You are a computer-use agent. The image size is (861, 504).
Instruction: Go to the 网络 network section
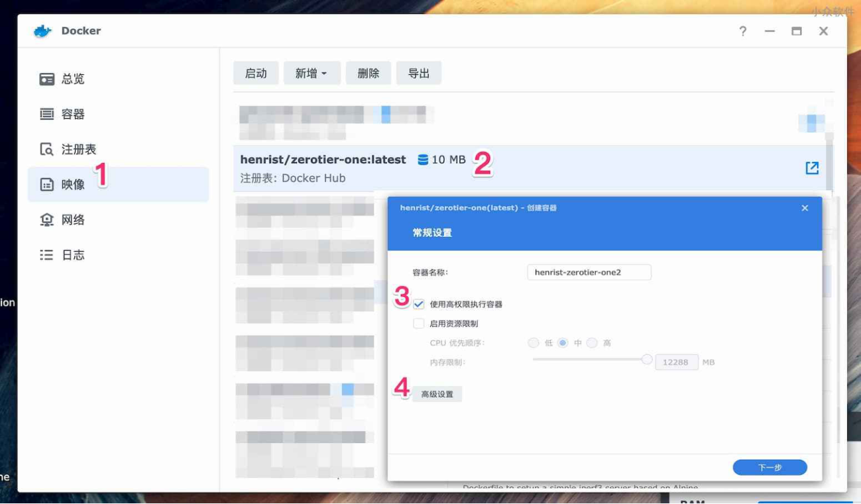(x=118, y=219)
